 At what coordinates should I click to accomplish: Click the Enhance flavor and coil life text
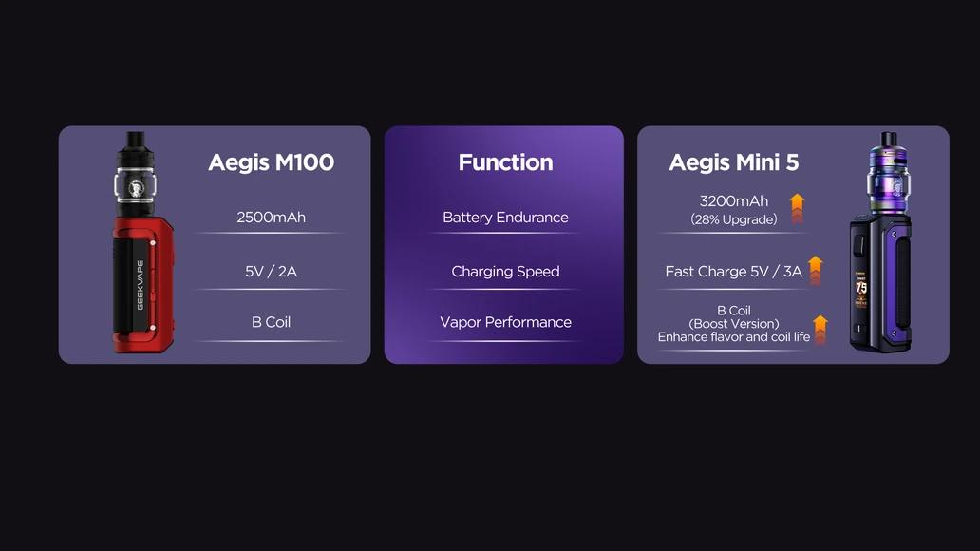click(x=734, y=337)
